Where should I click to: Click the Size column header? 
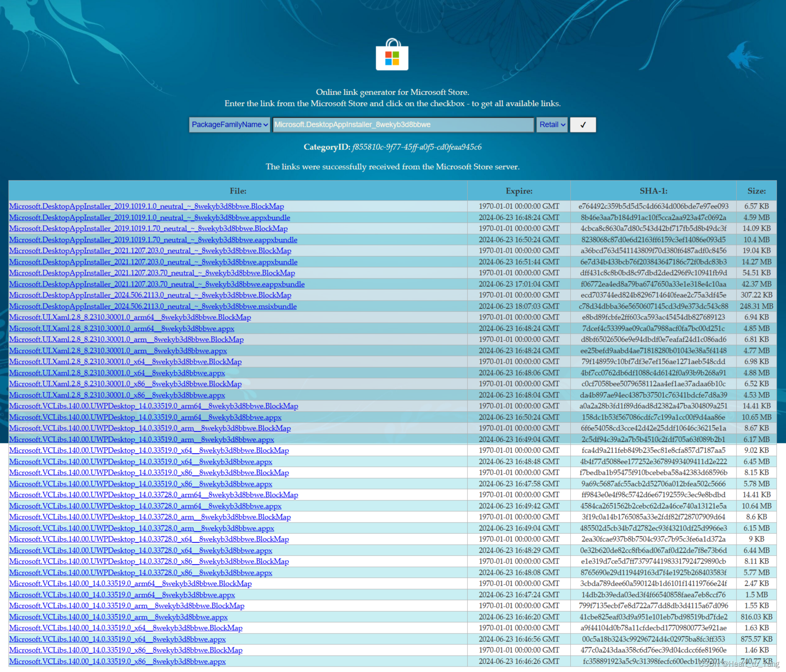tap(756, 191)
